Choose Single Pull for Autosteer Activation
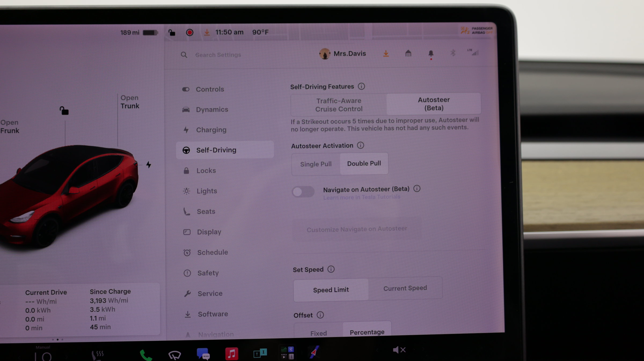The image size is (644, 361). 316,164
